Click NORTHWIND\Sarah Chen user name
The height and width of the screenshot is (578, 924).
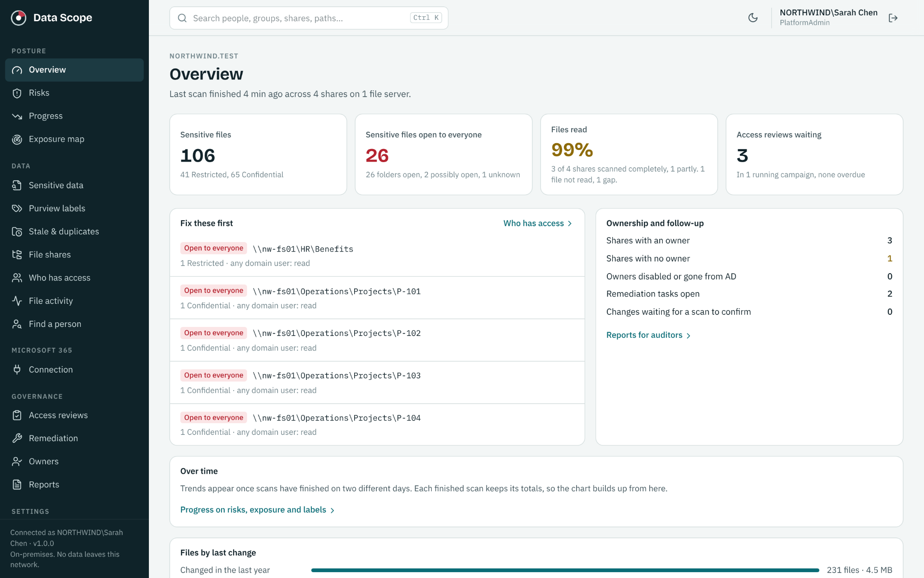pos(828,13)
